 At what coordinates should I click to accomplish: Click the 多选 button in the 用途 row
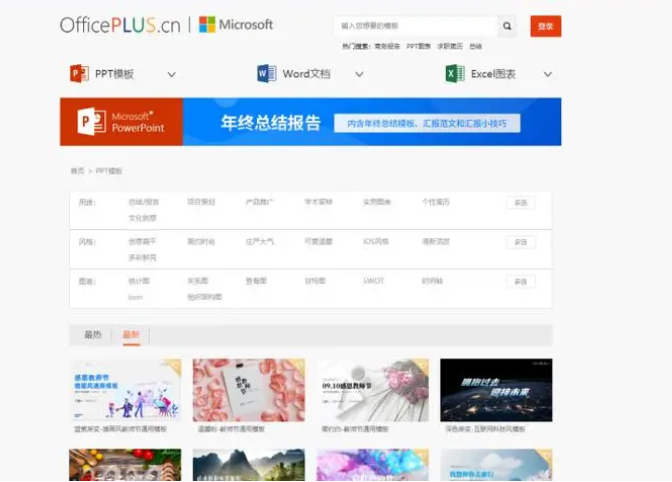point(520,203)
